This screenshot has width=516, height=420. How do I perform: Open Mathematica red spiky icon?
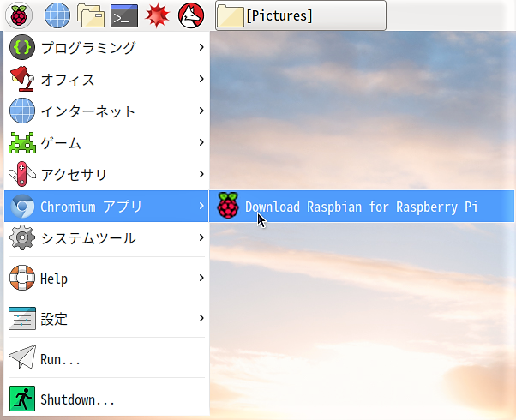(158, 15)
